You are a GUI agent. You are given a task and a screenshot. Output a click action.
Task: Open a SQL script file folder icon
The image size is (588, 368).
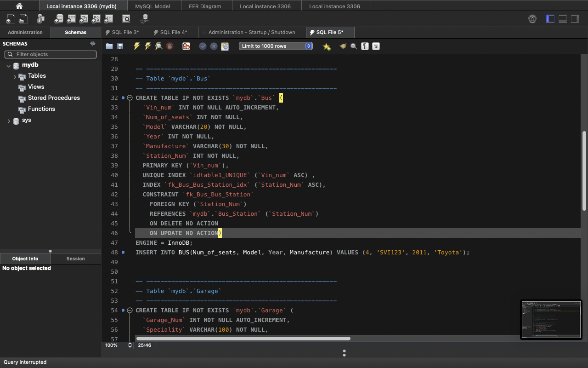click(x=109, y=46)
